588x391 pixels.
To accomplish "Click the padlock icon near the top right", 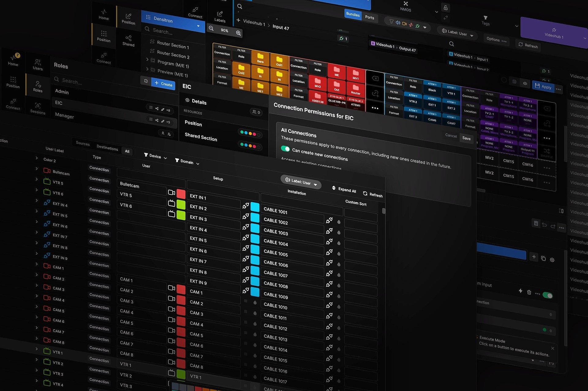I will [446, 7].
